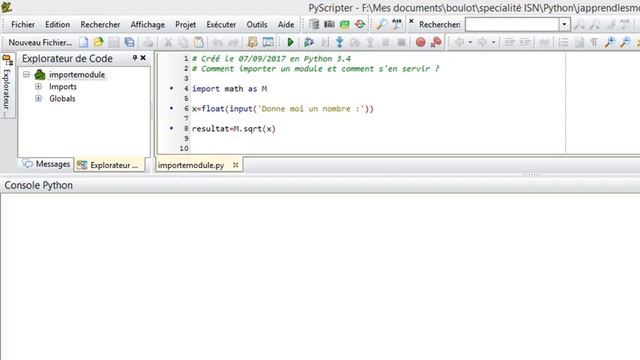Click the paragraph mark special characters icon

coord(594,42)
